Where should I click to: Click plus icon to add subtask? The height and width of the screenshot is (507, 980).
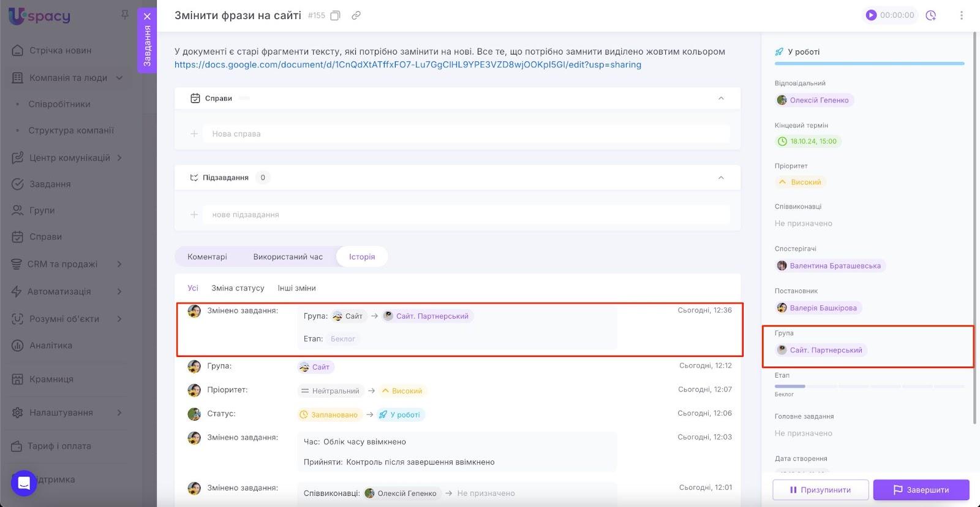coord(194,215)
